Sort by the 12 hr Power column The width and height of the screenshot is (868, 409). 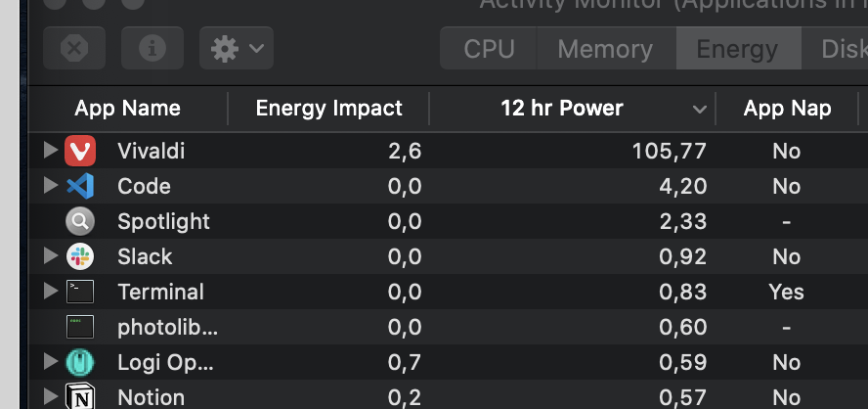coord(561,108)
